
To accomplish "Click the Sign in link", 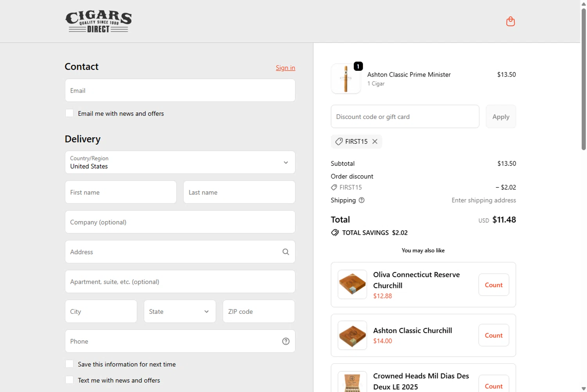I will point(285,68).
